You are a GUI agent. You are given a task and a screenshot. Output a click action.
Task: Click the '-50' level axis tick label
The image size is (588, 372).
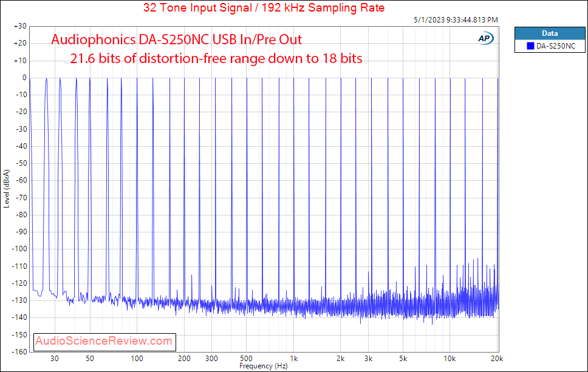point(21,163)
